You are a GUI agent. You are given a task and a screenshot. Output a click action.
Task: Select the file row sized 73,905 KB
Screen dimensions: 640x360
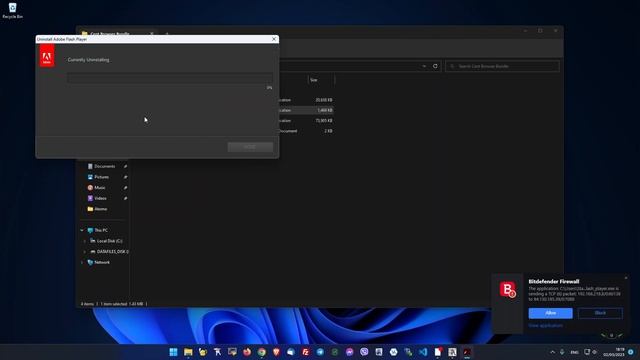tap(306, 121)
